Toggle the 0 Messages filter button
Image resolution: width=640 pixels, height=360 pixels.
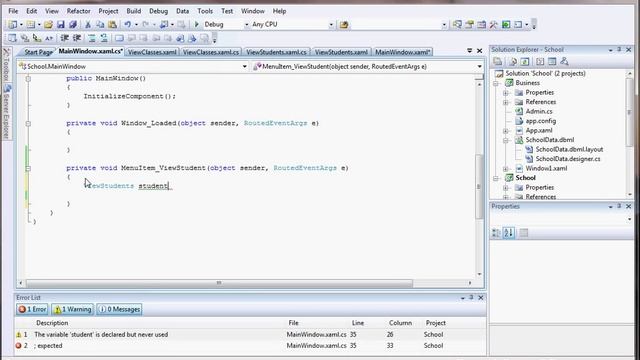click(x=119, y=309)
